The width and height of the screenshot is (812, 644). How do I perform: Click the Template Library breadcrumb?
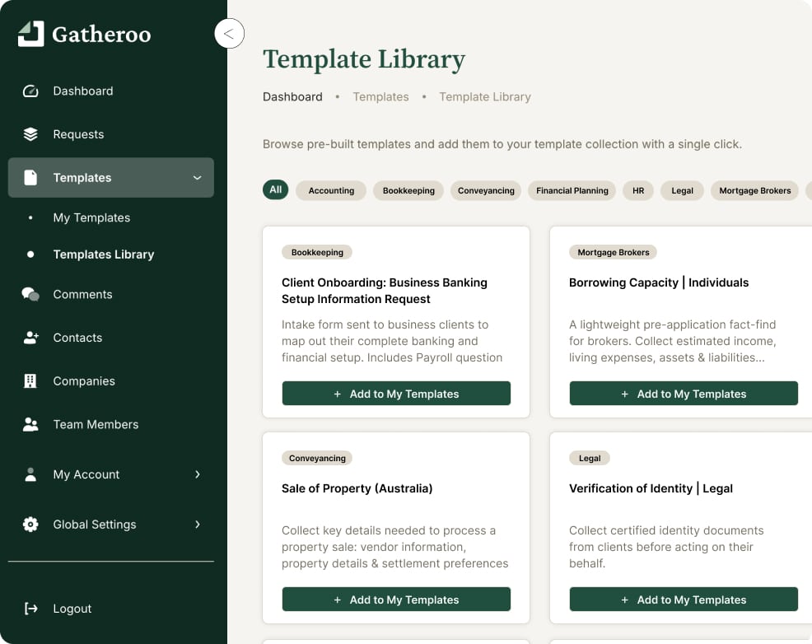(485, 97)
